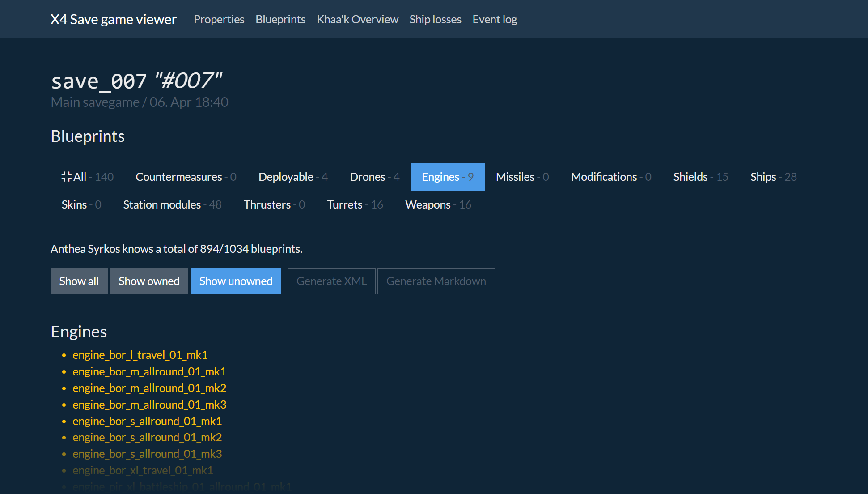Open the Properties nav menu
The height and width of the screenshot is (494, 868).
(219, 19)
